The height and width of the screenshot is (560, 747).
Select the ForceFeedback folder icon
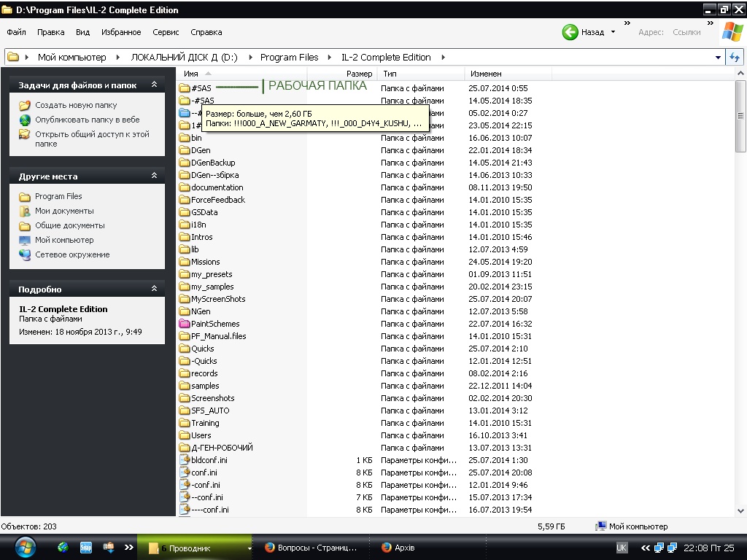(x=185, y=200)
